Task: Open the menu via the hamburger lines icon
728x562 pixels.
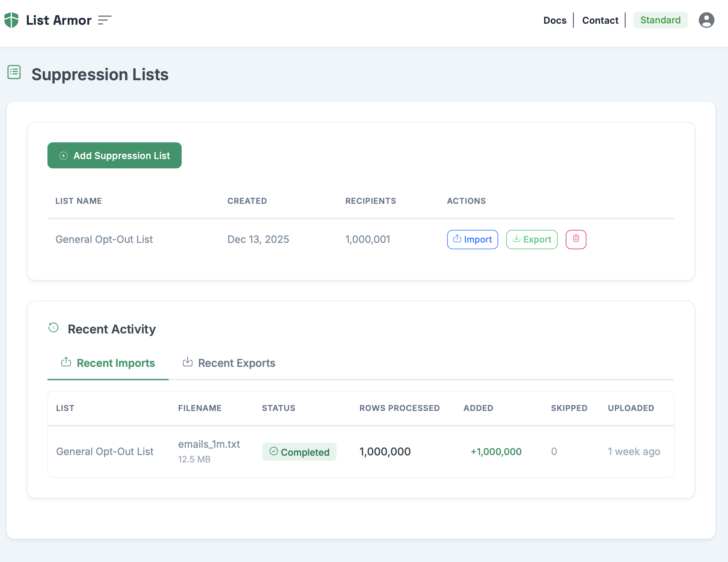Action: pos(104,20)
